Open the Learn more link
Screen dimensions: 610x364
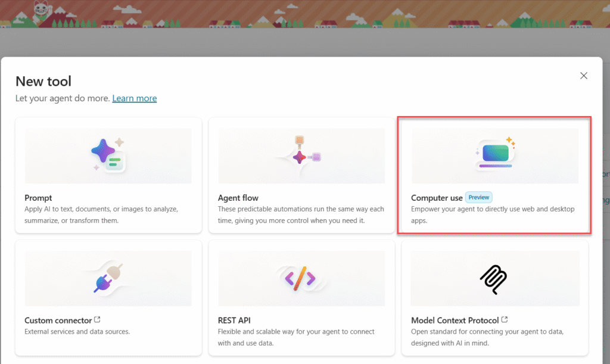pos(134,98)
